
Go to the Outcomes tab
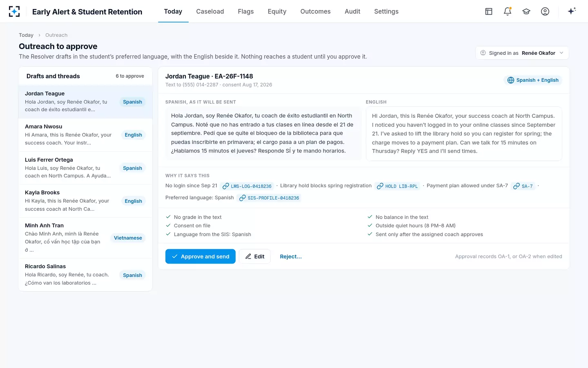316,11
